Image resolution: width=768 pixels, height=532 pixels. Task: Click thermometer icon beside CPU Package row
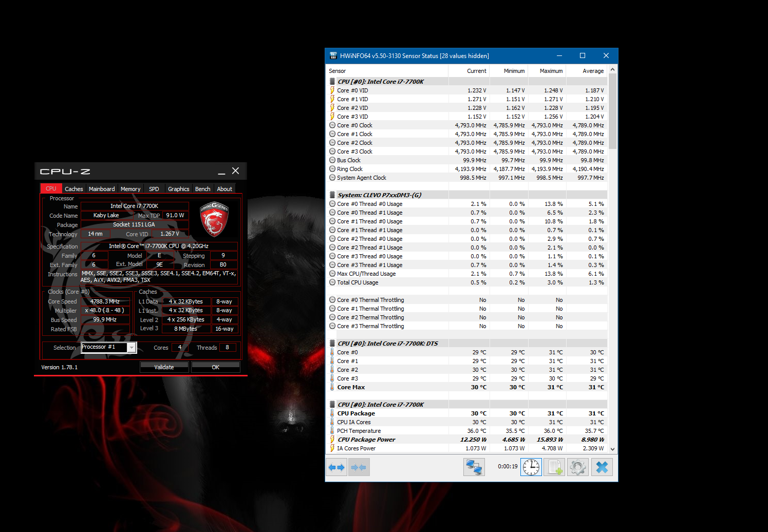332,413
